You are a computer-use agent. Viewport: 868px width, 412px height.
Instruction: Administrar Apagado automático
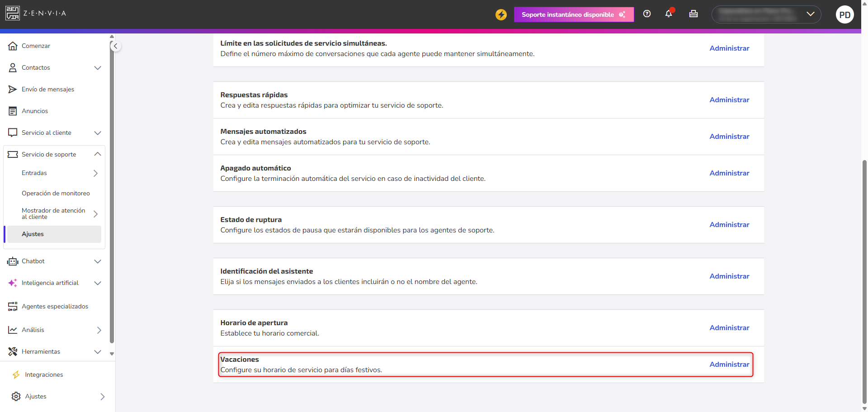coord(729,173)
